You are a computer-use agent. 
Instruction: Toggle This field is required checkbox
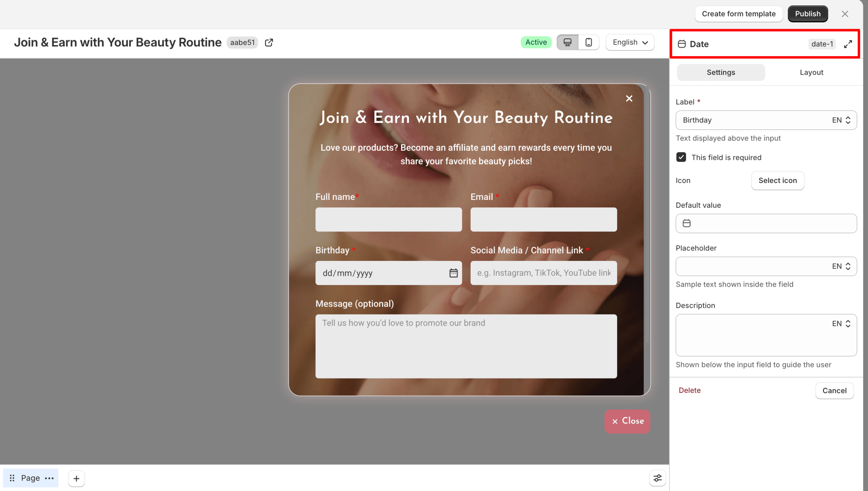pyautogui.click(x=681, y=157)
